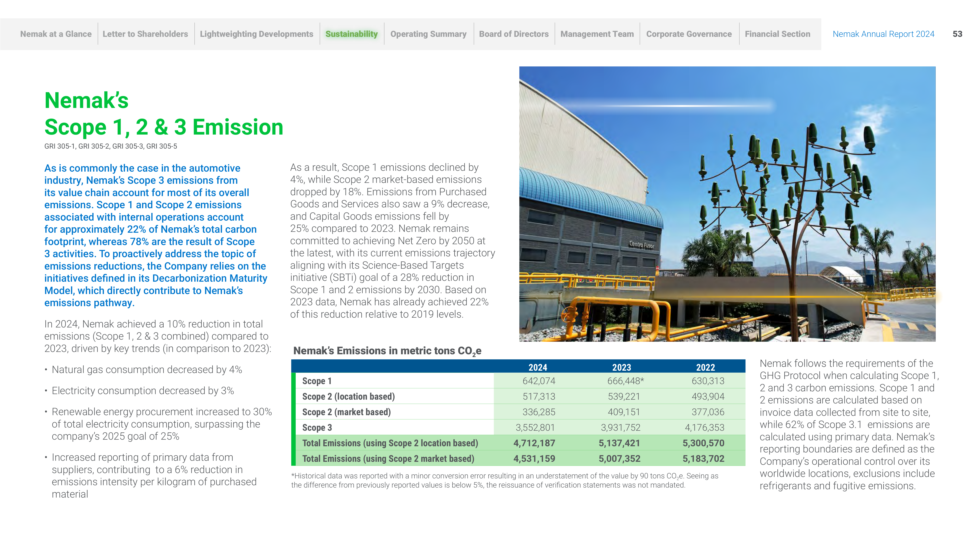Screen dimensions: 980x551
Task: Click Scope 1 2022 value 630,313
Action: coord(708,381)
